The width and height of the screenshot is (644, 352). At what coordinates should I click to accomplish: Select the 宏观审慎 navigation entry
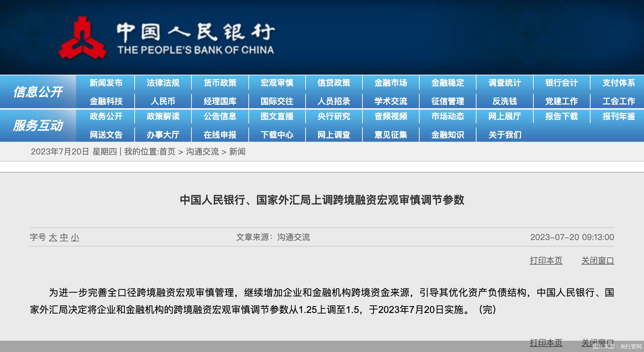(277, 83)
